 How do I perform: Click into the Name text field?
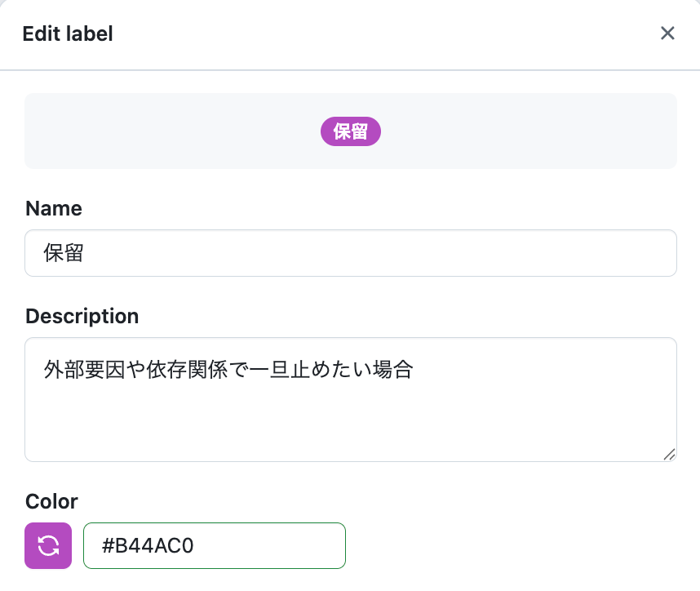click(351, 253)
